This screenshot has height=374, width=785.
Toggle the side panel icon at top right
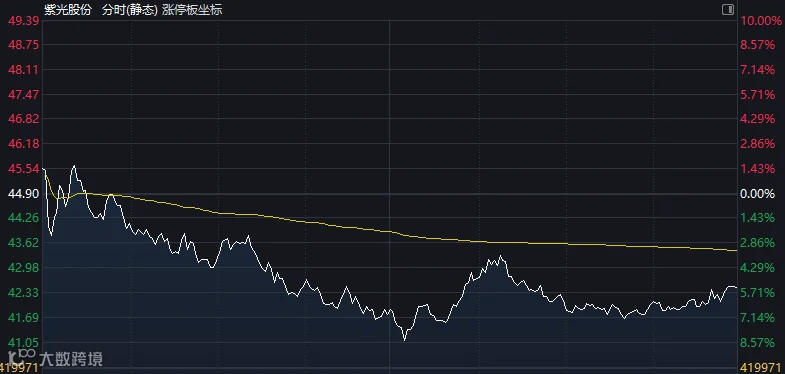tap(727, 10)
